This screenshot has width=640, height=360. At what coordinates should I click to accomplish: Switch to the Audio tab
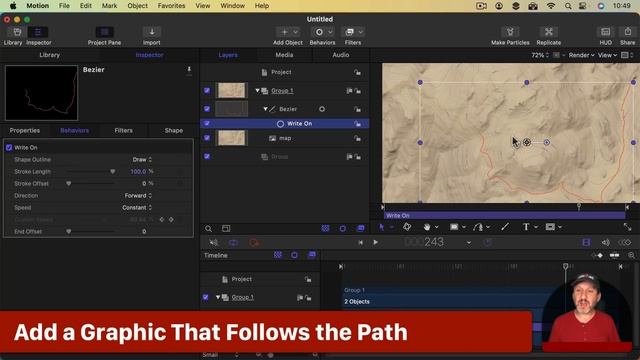[340, 55]
